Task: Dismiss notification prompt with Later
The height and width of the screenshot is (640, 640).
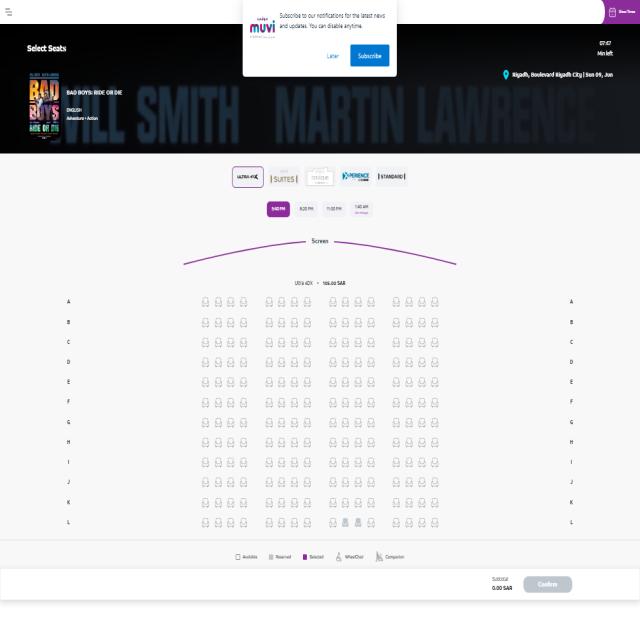Action: point(333,56)
